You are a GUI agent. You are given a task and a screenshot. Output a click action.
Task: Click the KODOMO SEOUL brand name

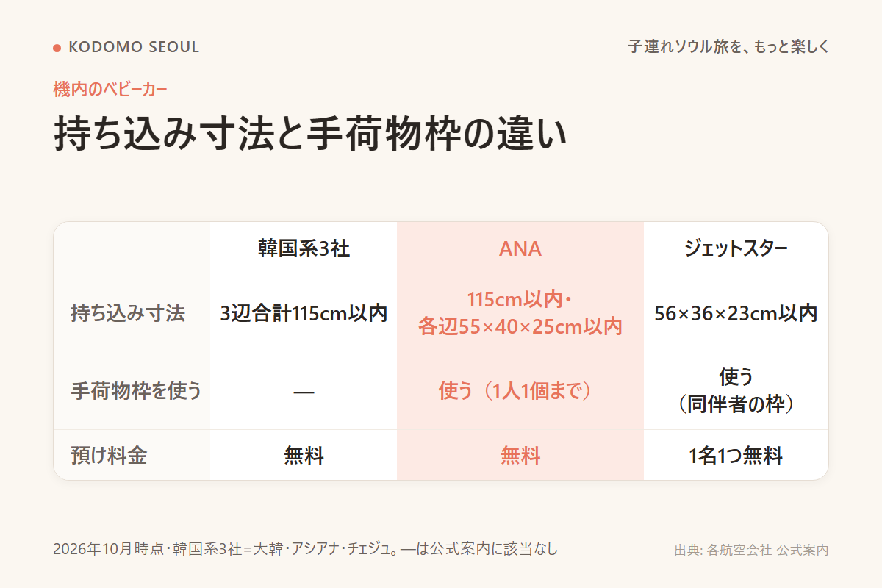[134, 47]
